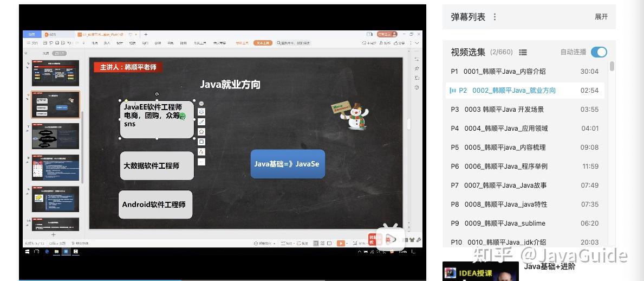Select the blue Java基础=》JavaSe shape

[x=288, y=164]
